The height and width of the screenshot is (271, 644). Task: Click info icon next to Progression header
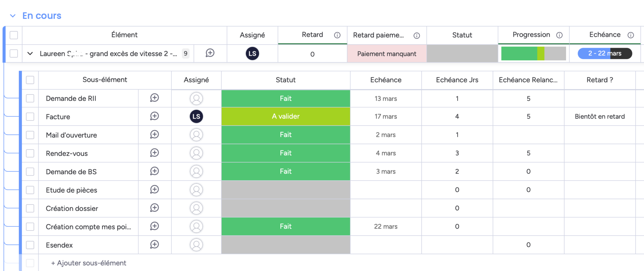click(x=559, y=35)
